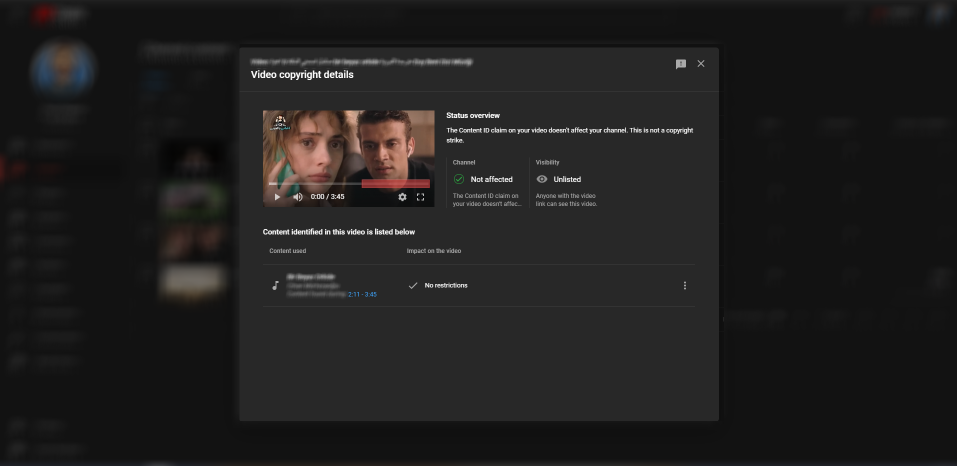Viewport: 957px width, 466px height.
Task: Click the 2:11 - 3:45 timestamp link
Action: point(362,294)
